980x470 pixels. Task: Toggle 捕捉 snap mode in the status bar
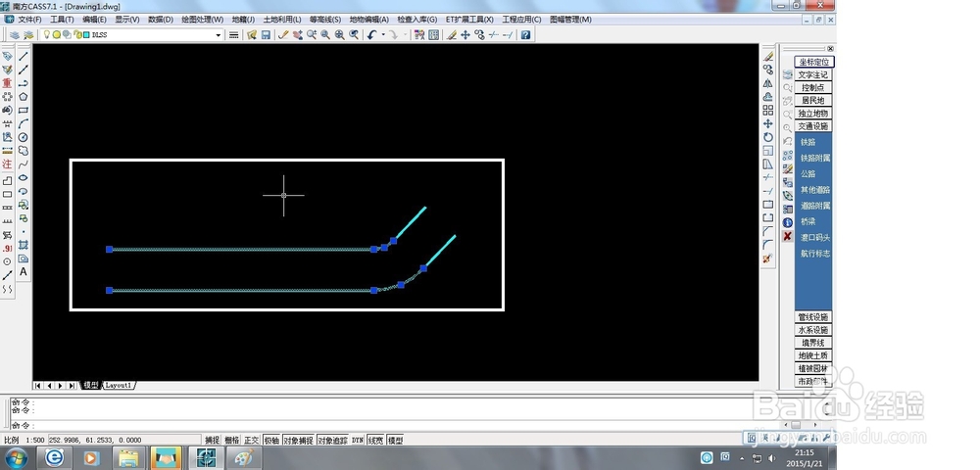tap(213, 440)
